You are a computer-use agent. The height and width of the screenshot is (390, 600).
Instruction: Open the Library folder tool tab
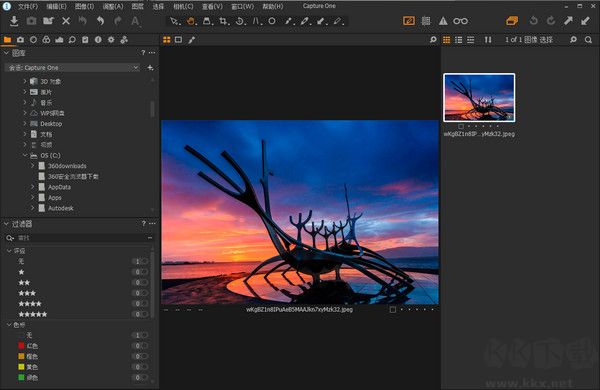pos(7,40)
